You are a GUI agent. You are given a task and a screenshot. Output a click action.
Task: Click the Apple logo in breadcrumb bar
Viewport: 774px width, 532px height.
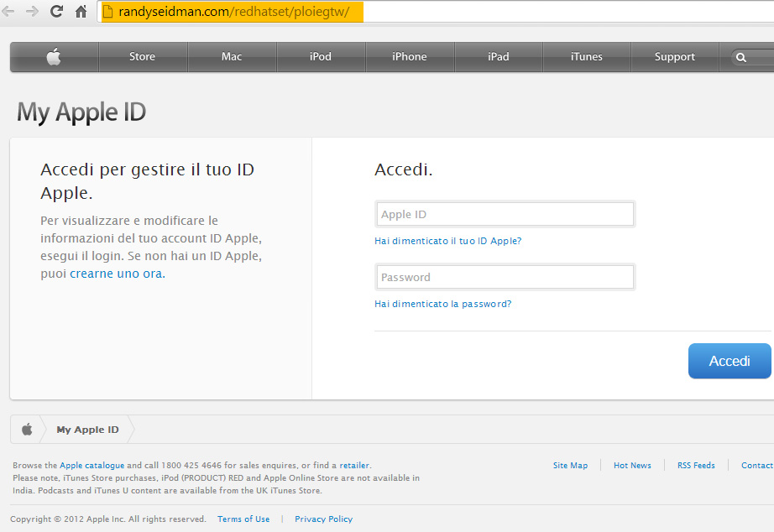point(27,430)
